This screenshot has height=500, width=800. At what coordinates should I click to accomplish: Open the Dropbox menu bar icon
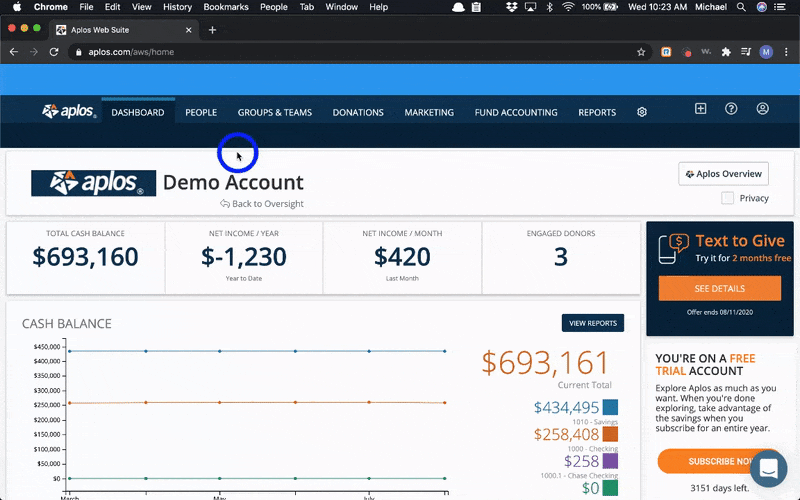pos(511,7)
